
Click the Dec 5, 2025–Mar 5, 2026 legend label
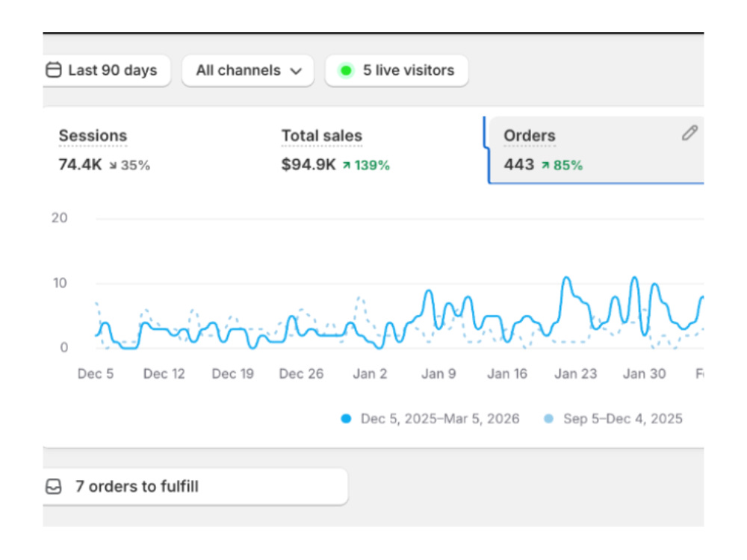[440, 419]
